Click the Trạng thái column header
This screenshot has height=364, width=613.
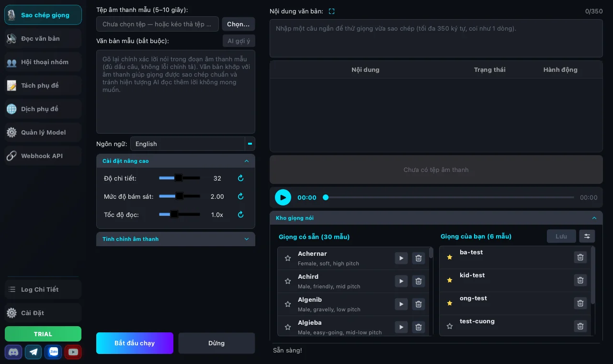(x=489, y=69)
